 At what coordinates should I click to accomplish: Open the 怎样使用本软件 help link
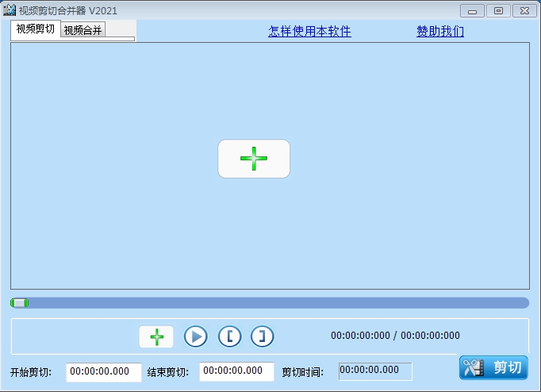click(x=309, y=32)
